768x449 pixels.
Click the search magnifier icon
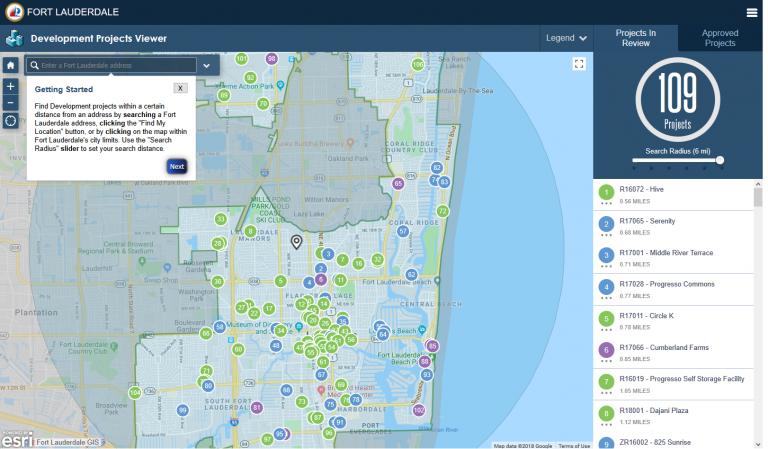tap(35, 65)
